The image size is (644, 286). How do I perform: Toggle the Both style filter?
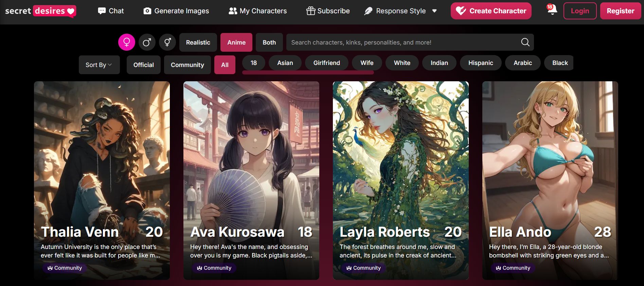pyautogui.click(x=269, y=42)
